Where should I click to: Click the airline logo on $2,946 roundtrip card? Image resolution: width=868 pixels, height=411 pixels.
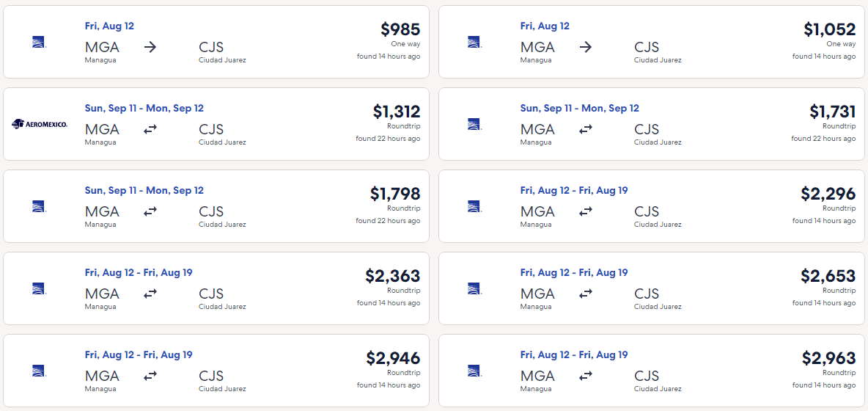tap(39, 371)
